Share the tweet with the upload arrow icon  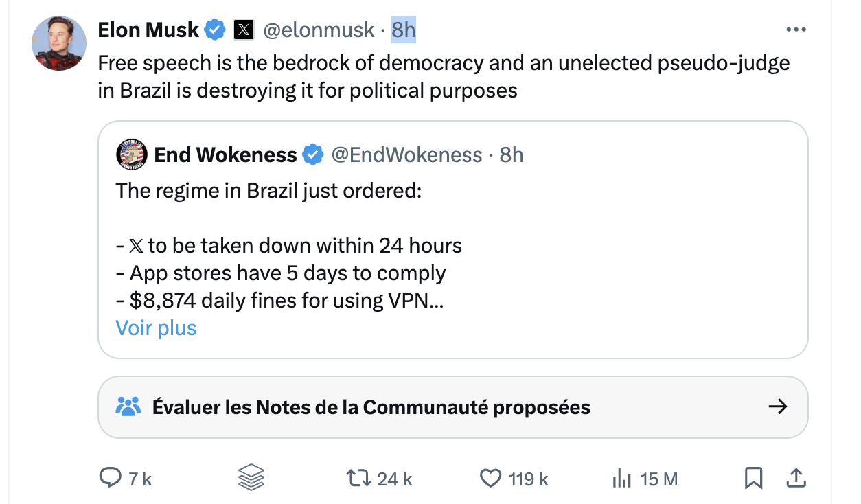coord(795,478)
